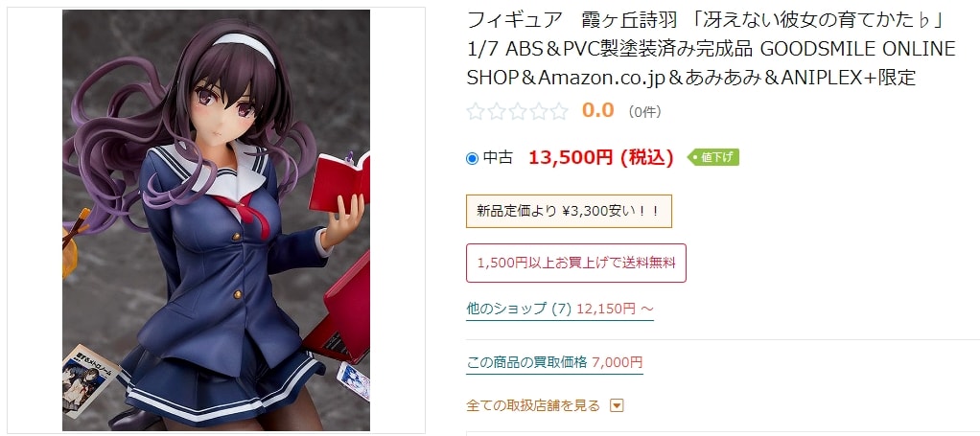Open 他のショップ (7) 12,150円 link
The image size is (980, 436).
(560, 309)
